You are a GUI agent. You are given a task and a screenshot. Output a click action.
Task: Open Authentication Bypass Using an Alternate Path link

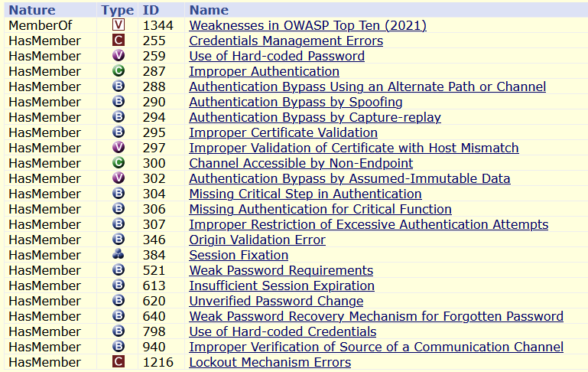(368, 86)
